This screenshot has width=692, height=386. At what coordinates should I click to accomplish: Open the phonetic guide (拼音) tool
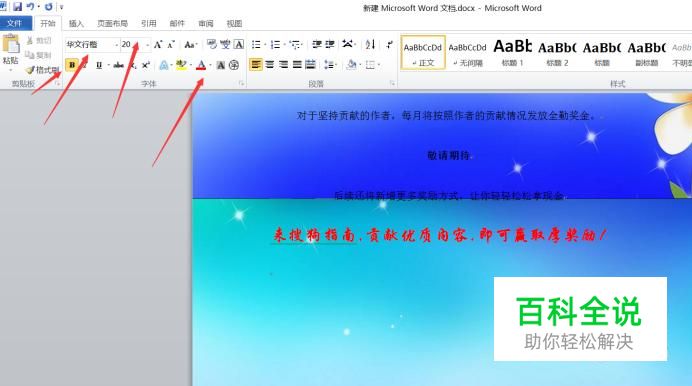226,44
